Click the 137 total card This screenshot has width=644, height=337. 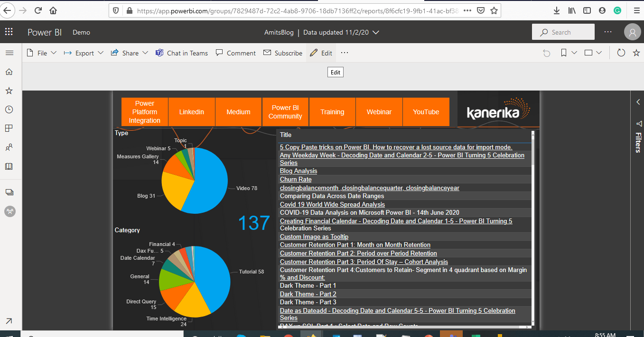click(x=254, y=223)
